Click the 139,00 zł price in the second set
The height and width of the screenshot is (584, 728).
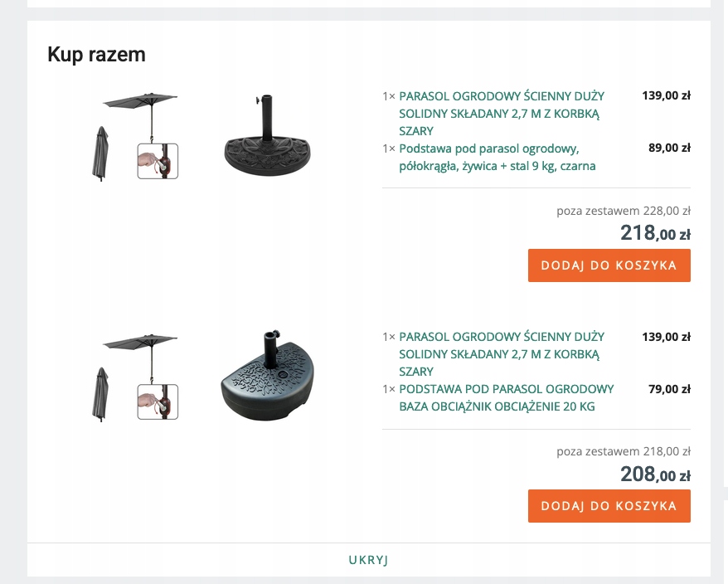[x=667, y=337]
